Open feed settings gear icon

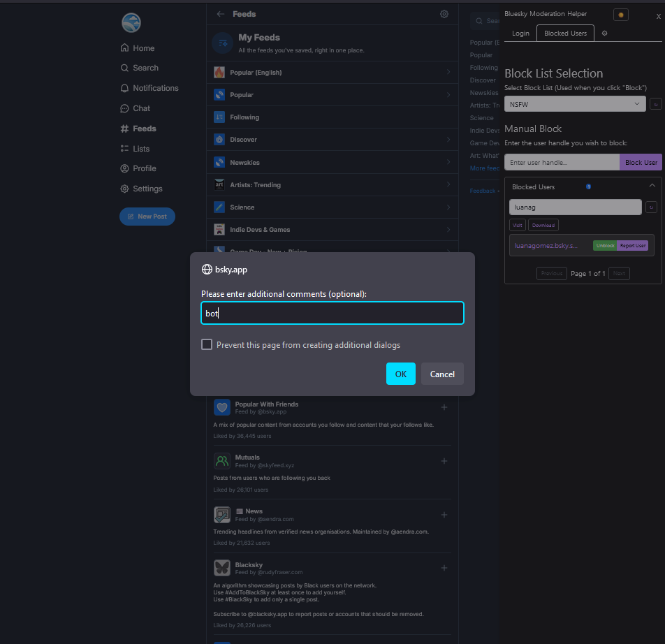[x=444, y=14]
